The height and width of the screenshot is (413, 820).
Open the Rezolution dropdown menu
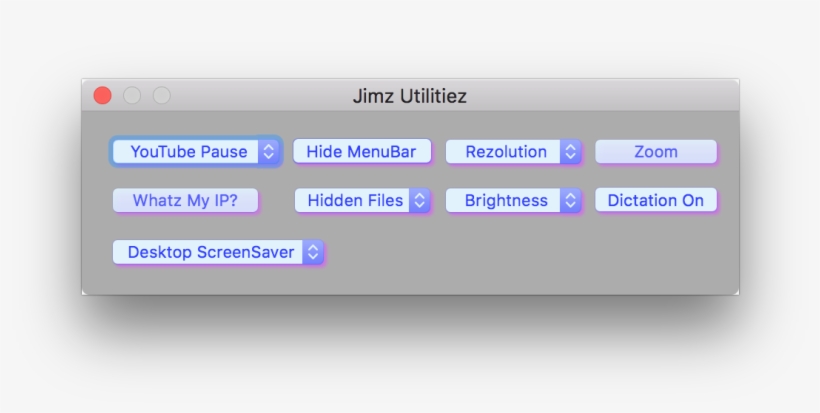506,152
